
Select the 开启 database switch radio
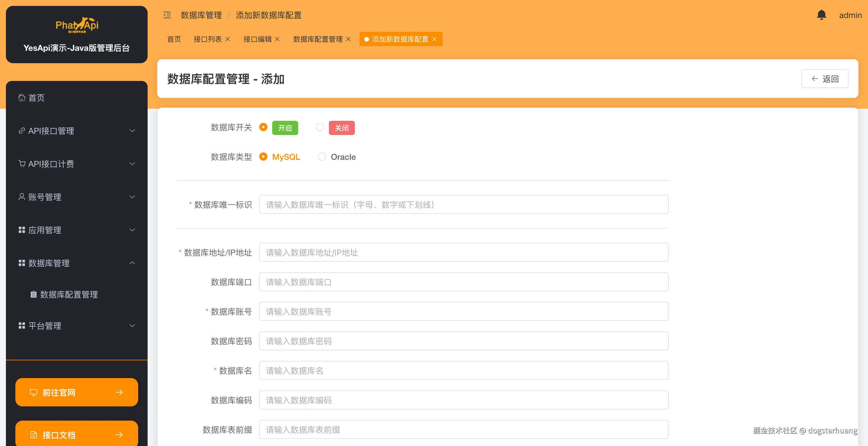(x=263, y=127)
